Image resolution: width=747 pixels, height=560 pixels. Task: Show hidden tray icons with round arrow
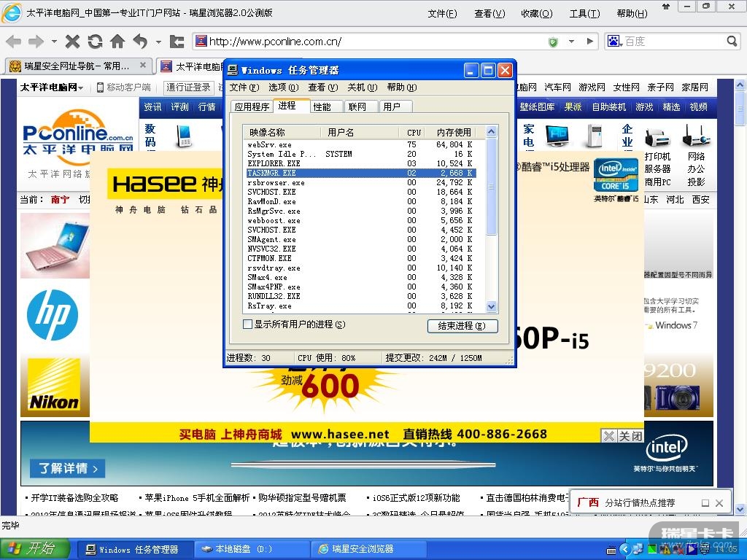pos(625,550)
